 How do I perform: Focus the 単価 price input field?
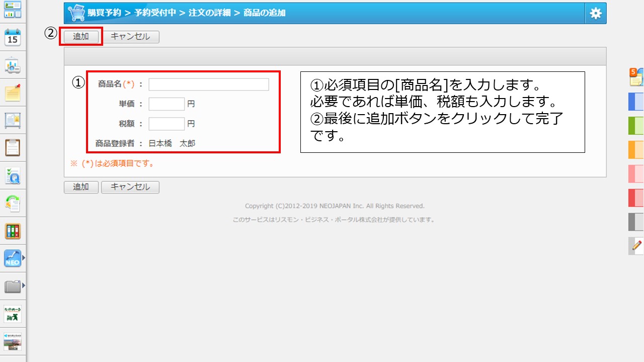[x=167, y=104]
